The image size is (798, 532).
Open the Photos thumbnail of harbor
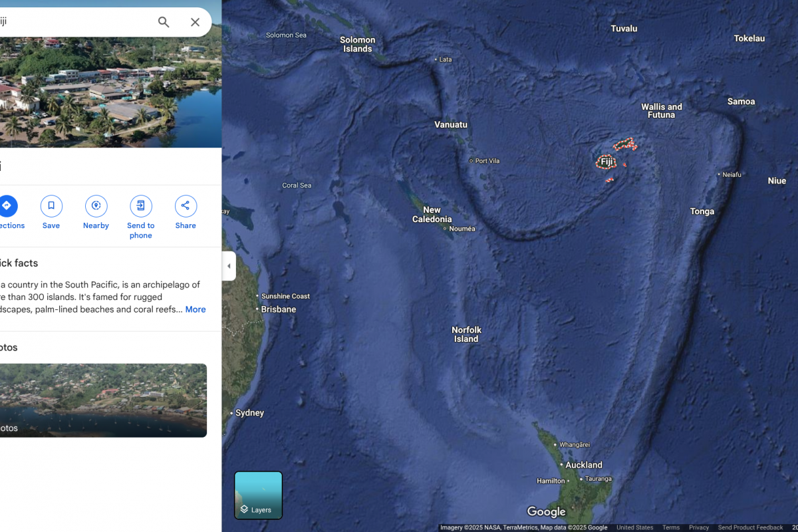103,400
